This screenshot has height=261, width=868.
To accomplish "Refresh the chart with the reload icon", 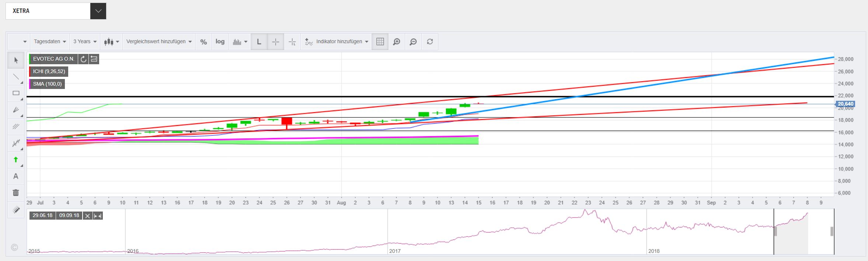I will (430, 42).
